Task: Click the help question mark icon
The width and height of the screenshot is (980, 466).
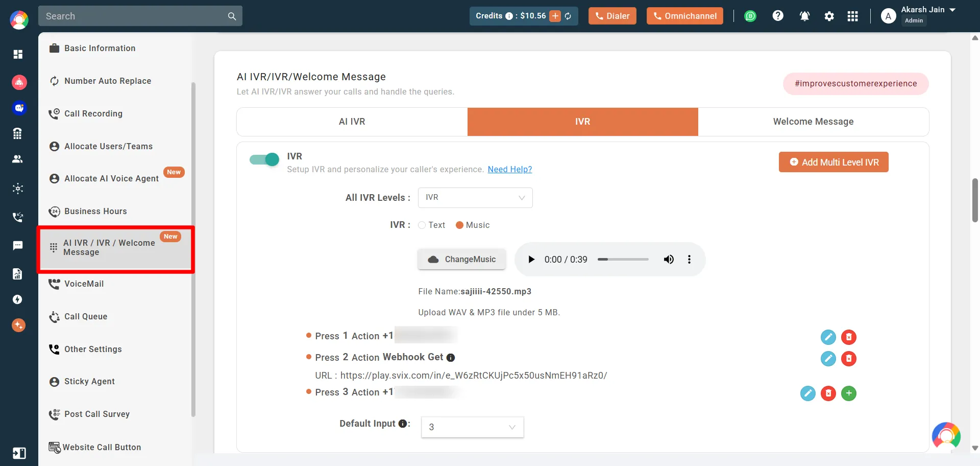Action: click(777, 16)
